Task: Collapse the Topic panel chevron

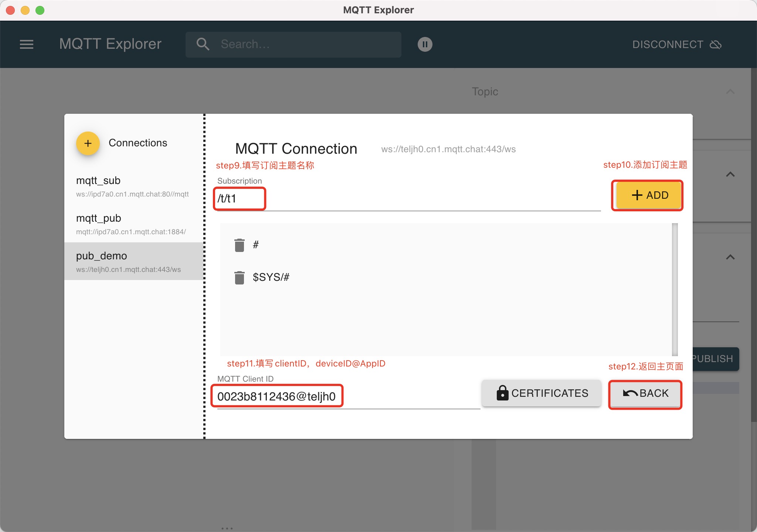Action: point(730,91)
